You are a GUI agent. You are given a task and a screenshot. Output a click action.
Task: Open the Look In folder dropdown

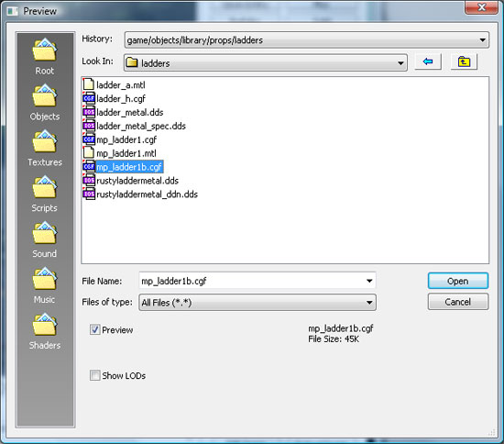click(400, 63)
